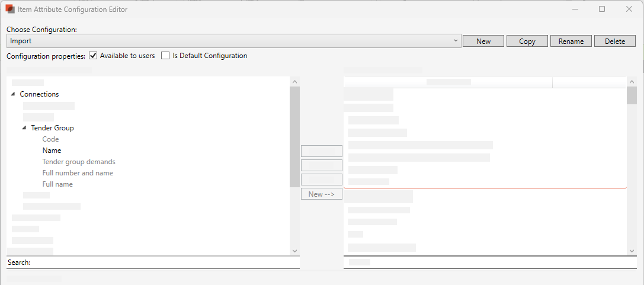Enable Is Default Configuration checkbox

tap(165, 56)
